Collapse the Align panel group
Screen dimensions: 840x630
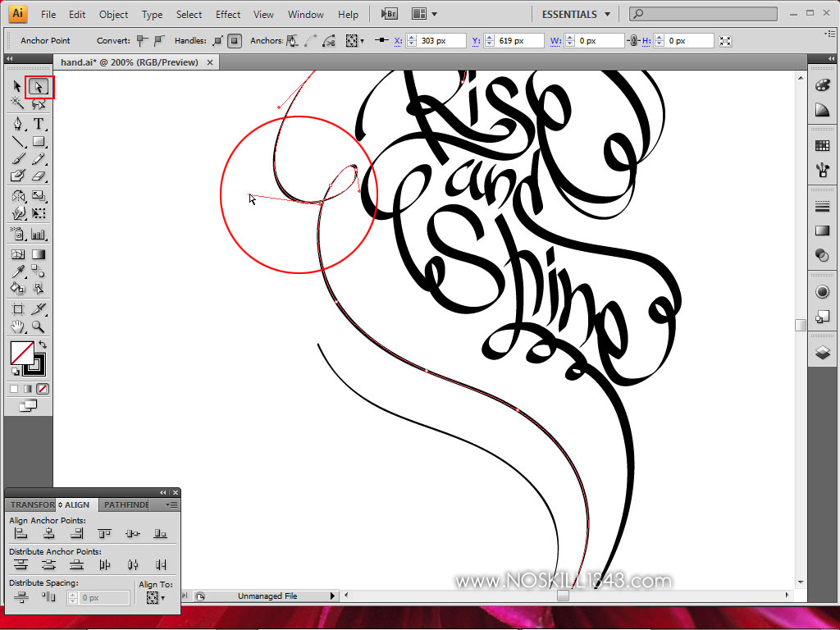point(163,492)
